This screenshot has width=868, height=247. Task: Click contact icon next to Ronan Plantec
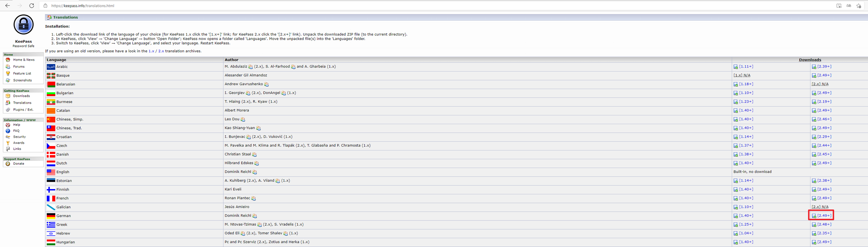coord(254,199)
